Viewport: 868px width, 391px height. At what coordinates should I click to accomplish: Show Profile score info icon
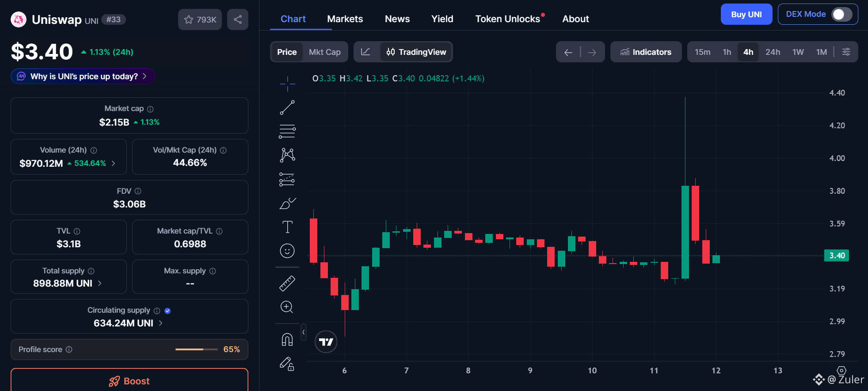69,349
